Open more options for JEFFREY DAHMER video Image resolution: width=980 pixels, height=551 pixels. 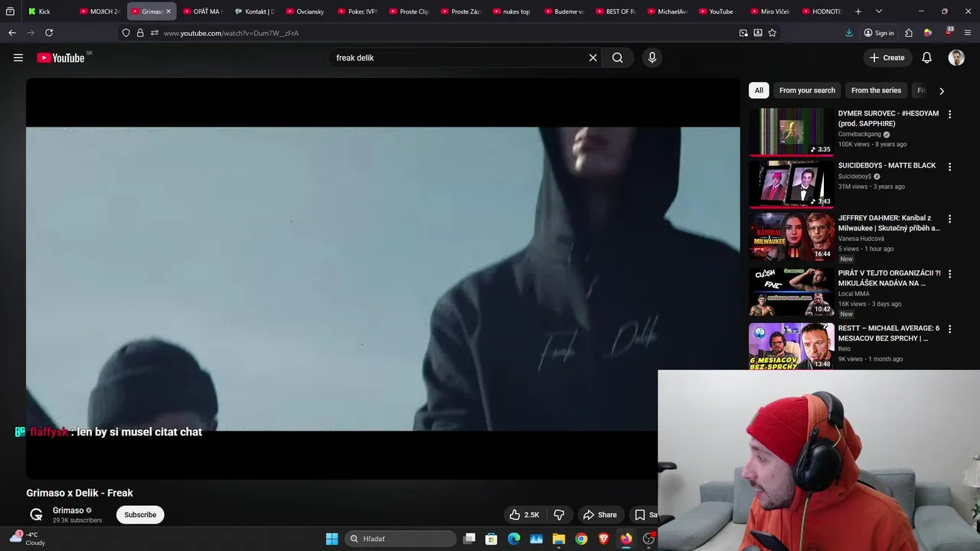[949, 218]
